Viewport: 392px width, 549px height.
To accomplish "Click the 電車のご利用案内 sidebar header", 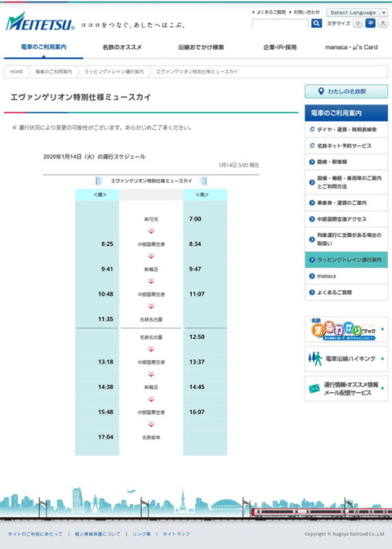I will click(x=346, y=113).
